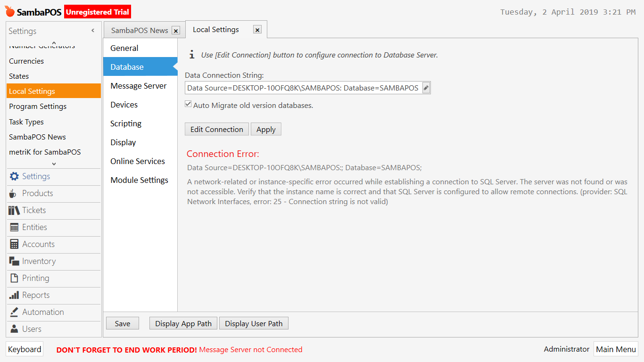Open the Products section
This screenshot has height=362, width=644.
click(54, 193)
